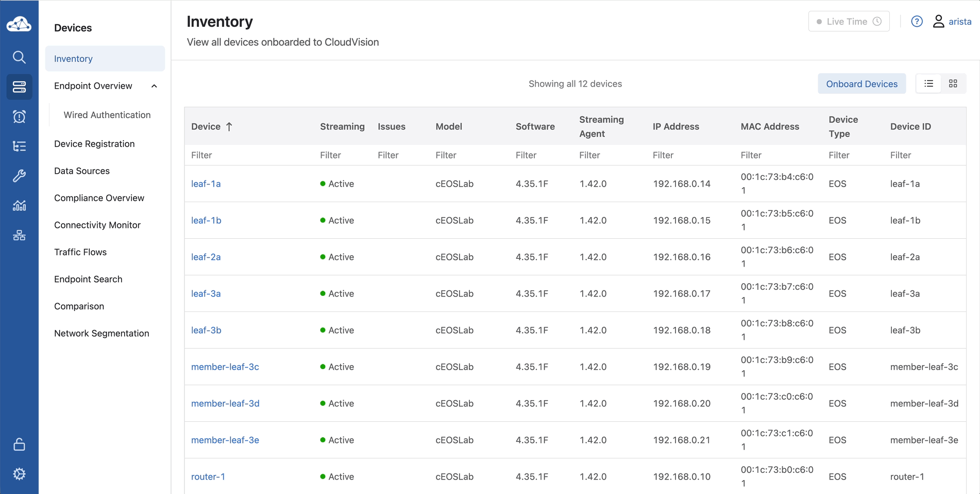Open Compliance Overview

(99, 198)
